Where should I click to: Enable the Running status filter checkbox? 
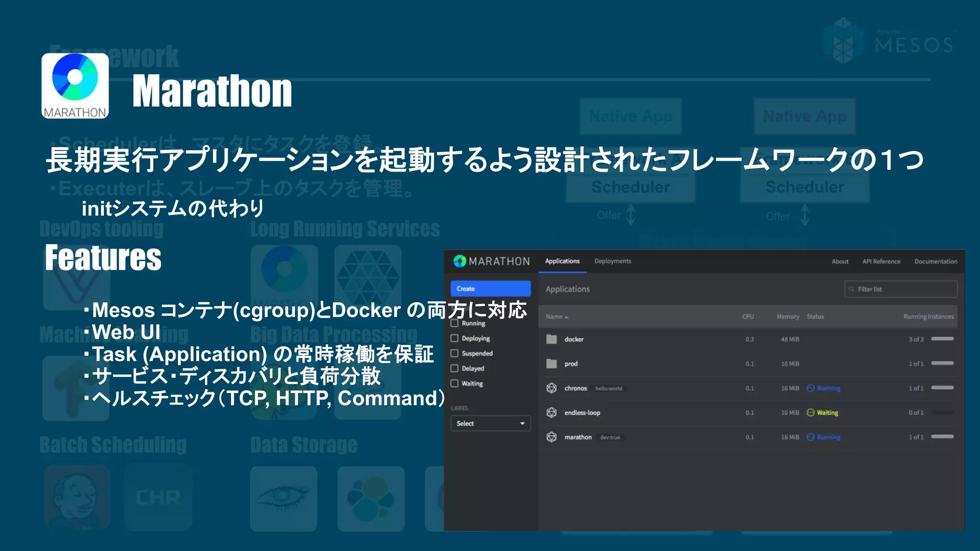455,323
